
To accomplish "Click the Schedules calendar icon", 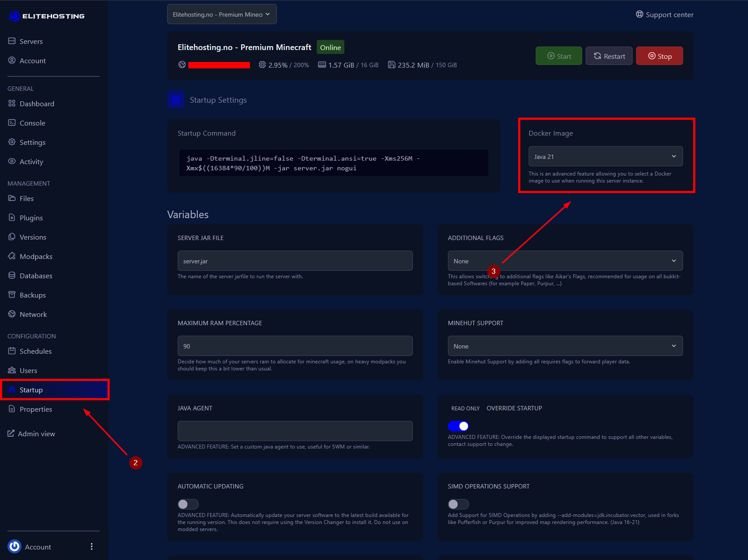I will pyautogui.click(x=12, y=351).
